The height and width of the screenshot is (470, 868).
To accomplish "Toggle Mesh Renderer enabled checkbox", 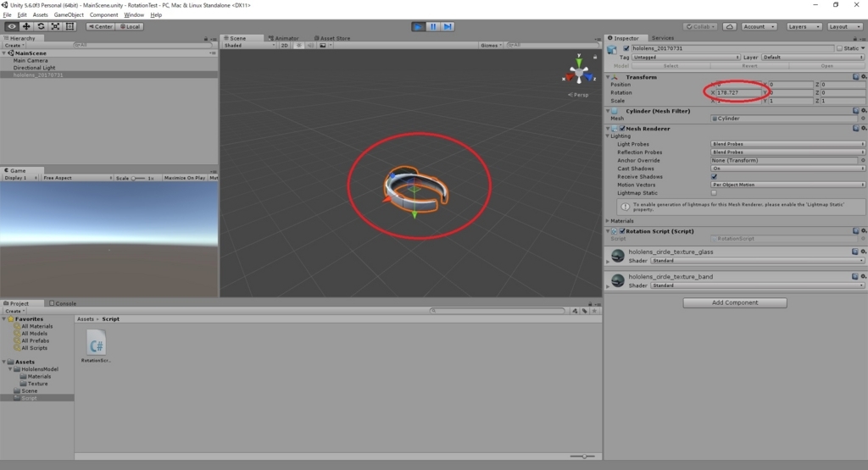I will coord(622,128).
